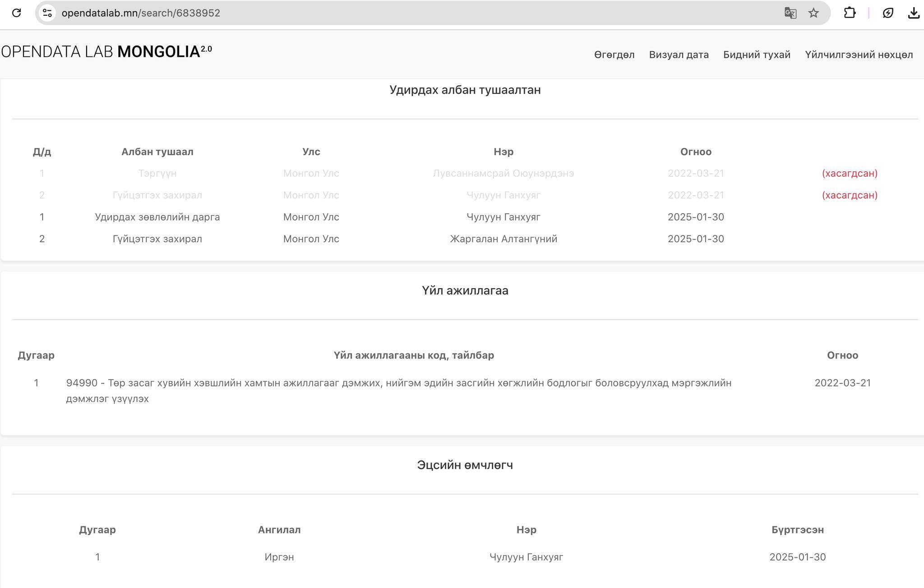Screen dimensions: 924x588
Task: Select Лувсаннамсрай Оюунэрдэнэ removed entry
Action: pos(503,174)
